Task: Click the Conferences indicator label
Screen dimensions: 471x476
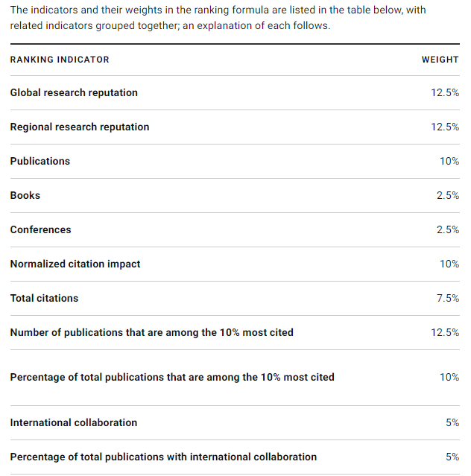Action: pyautogui.click(x=41, y=230)
